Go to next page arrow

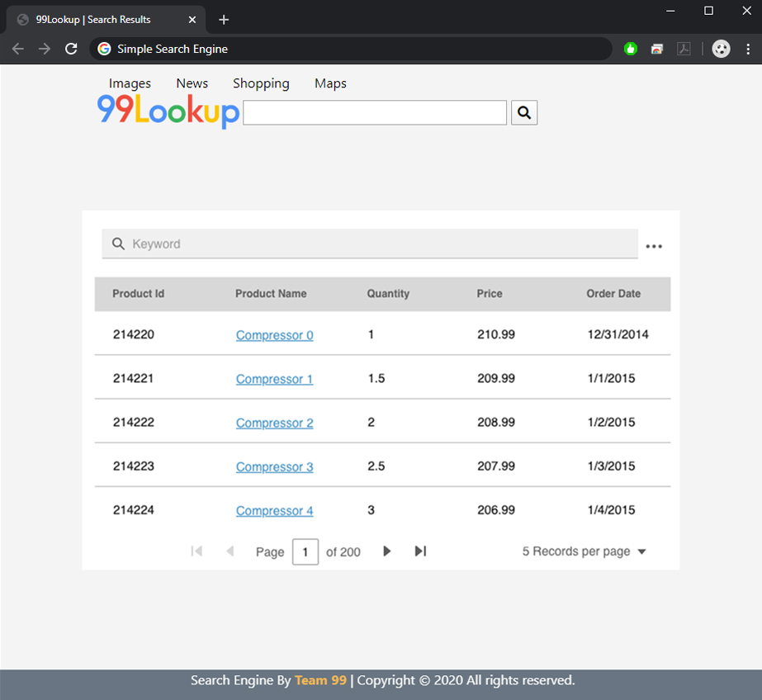(386, 551)
